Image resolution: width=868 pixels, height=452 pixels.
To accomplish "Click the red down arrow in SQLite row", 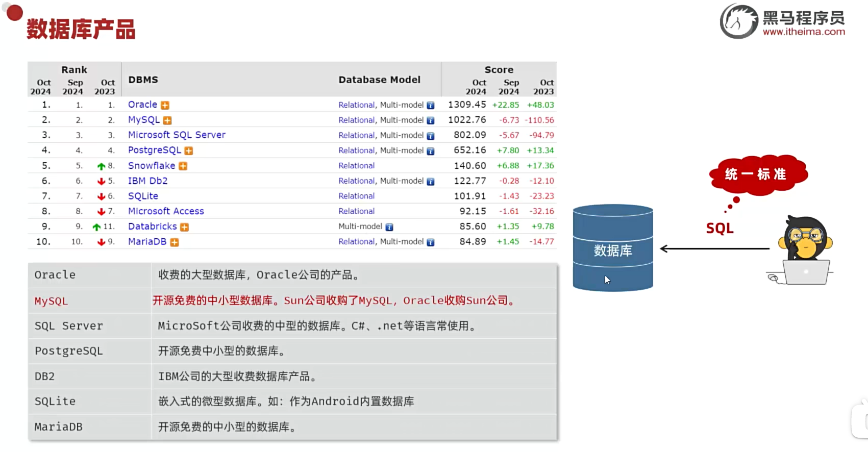I will pyautogui.click(x=101, y=196).
